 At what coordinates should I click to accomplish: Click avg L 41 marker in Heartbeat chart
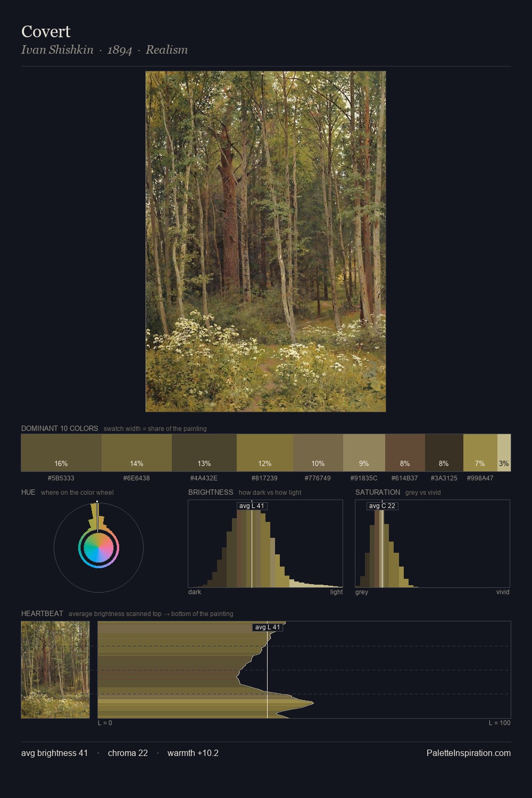[268, 627]
